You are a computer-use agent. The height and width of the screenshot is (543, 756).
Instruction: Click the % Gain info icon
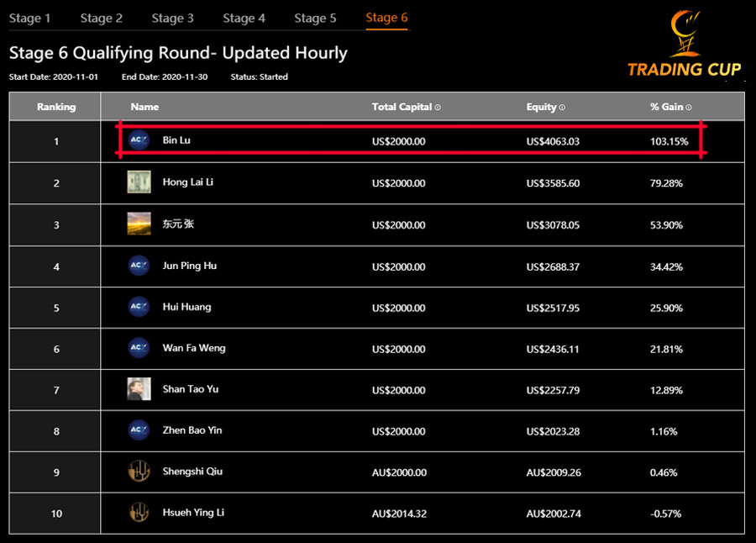[x=690, y=108]
